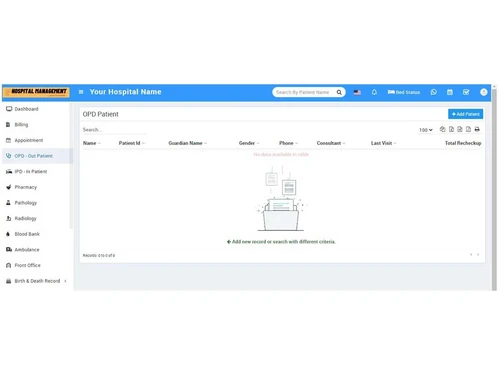Click the OPD stethoscope icon
Viewport: 500px width, 375px height.
pyautogui.click(x=9, y=156)
